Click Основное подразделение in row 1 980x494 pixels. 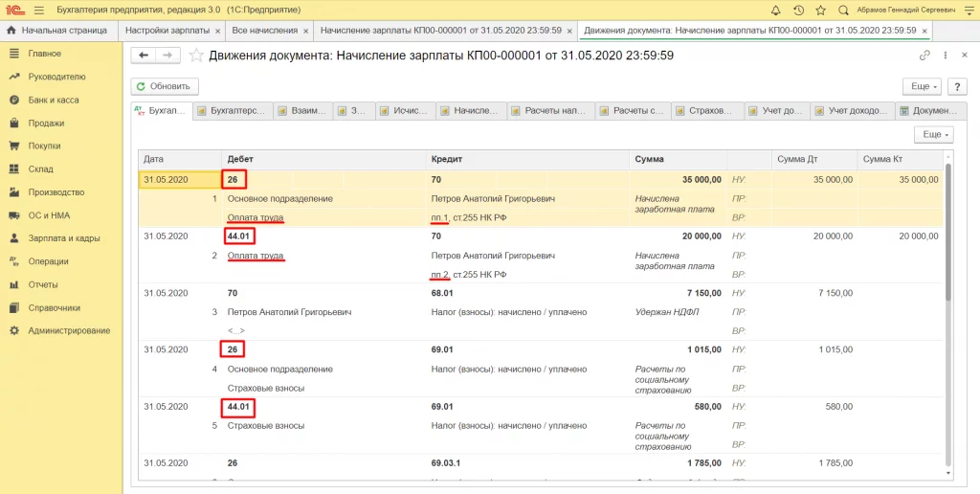280,199
